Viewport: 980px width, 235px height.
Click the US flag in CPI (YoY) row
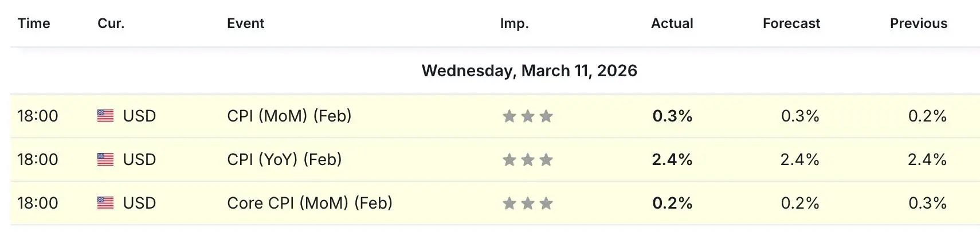105,159
